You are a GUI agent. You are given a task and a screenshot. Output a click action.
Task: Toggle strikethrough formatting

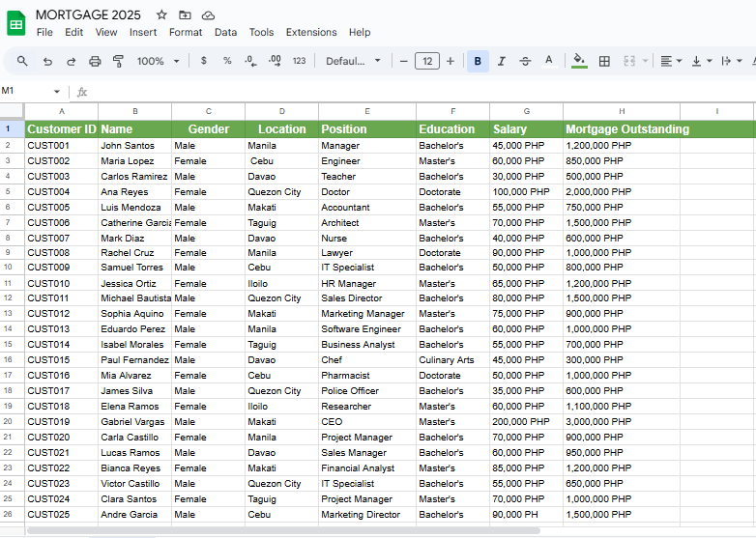525,61
